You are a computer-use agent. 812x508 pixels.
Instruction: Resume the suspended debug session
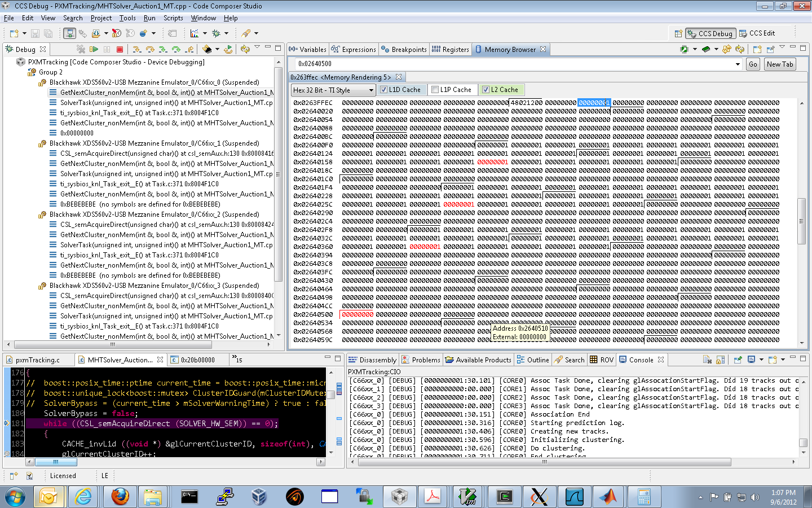(x=94, y=50)
